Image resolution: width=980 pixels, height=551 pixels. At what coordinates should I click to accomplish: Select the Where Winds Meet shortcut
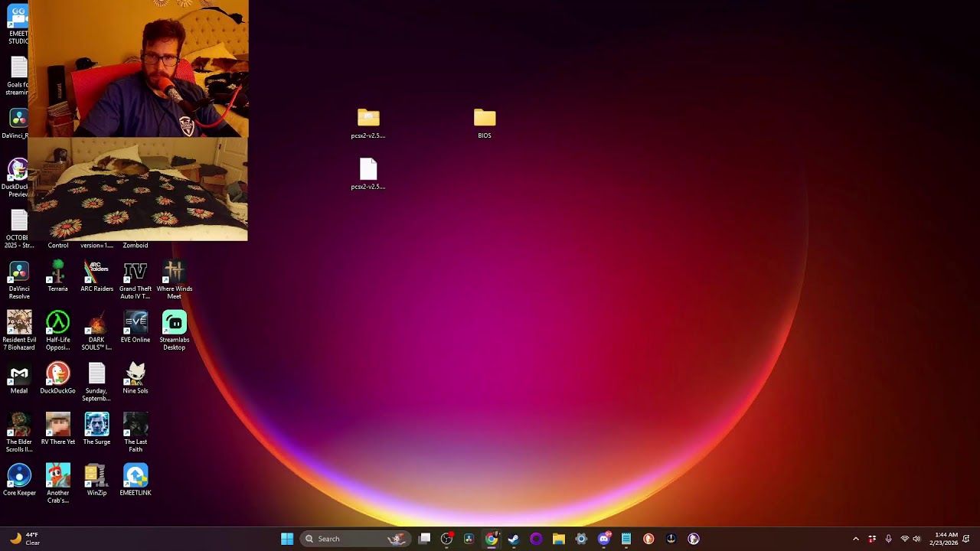(175, 280)
